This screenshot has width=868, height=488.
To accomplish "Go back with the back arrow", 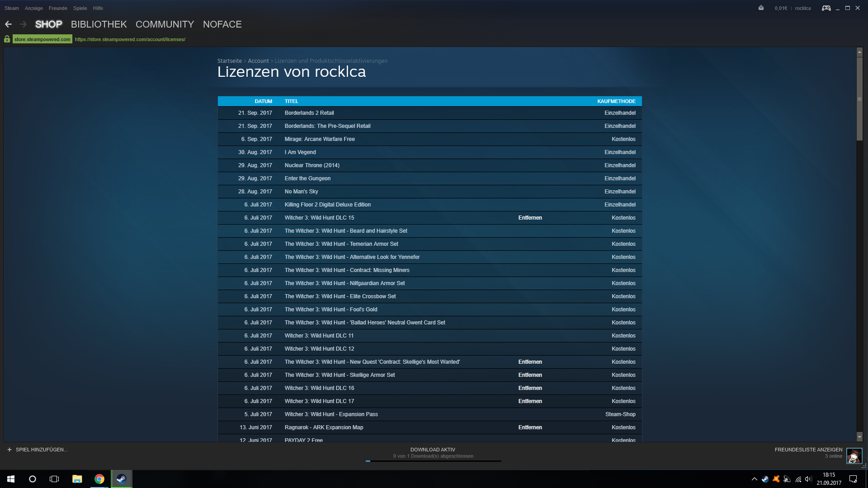I will click(8, 24).
